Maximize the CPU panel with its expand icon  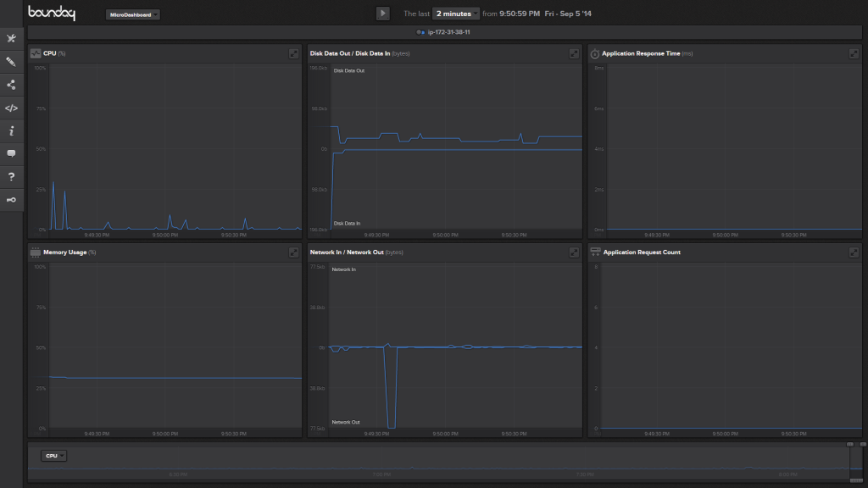click(293, 53)
